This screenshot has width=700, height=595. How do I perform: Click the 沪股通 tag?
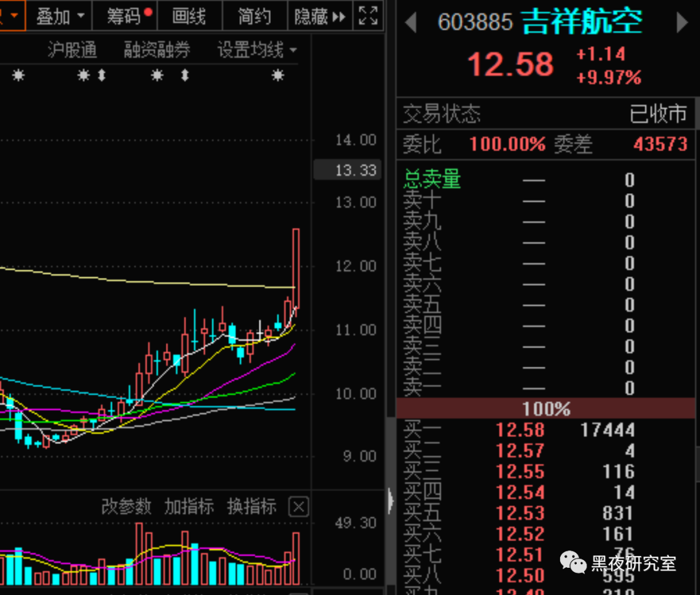[x=72, y=50]
